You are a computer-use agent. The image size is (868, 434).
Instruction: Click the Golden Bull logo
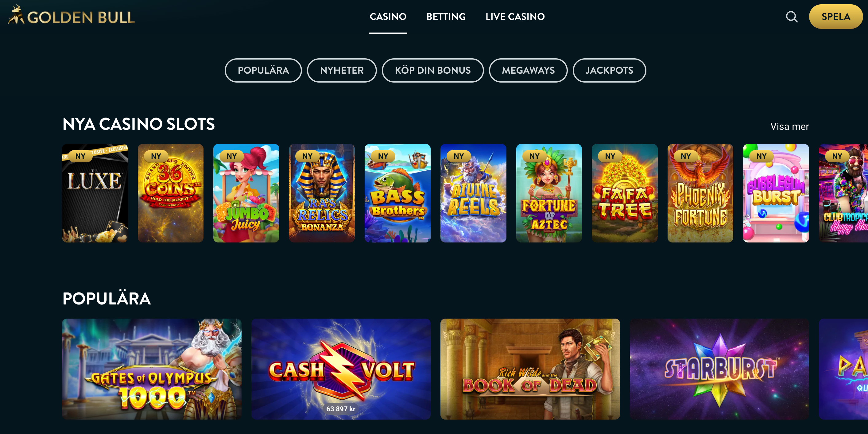click(x=72, y=15)
